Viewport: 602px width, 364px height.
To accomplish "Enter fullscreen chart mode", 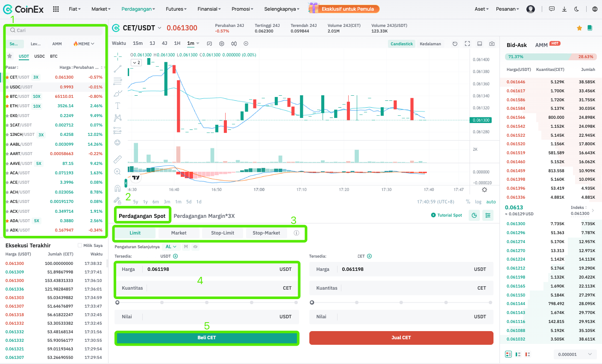I will point(467,44).
